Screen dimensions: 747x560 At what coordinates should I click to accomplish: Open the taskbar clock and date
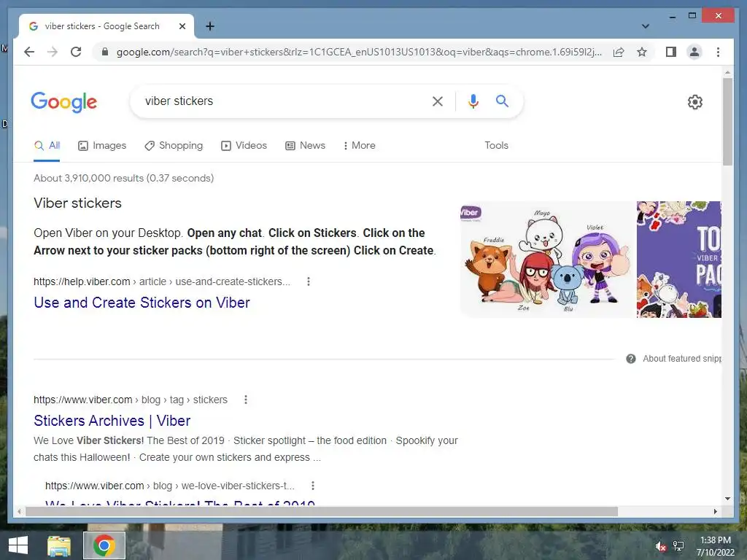[x=715, y=546]
